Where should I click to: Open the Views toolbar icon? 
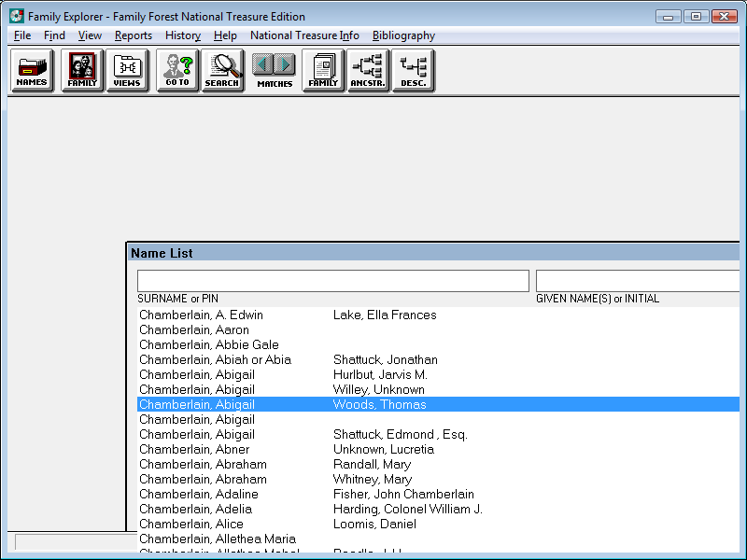click(127, 71)
